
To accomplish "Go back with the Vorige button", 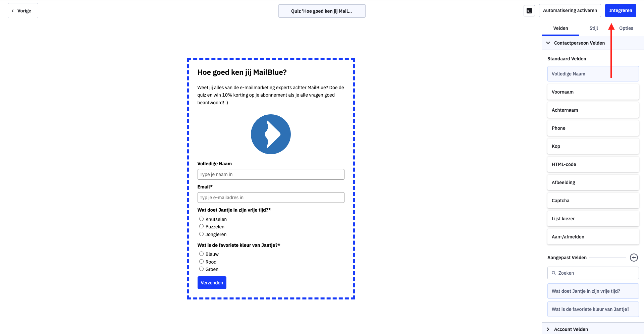I will point(23,11).
